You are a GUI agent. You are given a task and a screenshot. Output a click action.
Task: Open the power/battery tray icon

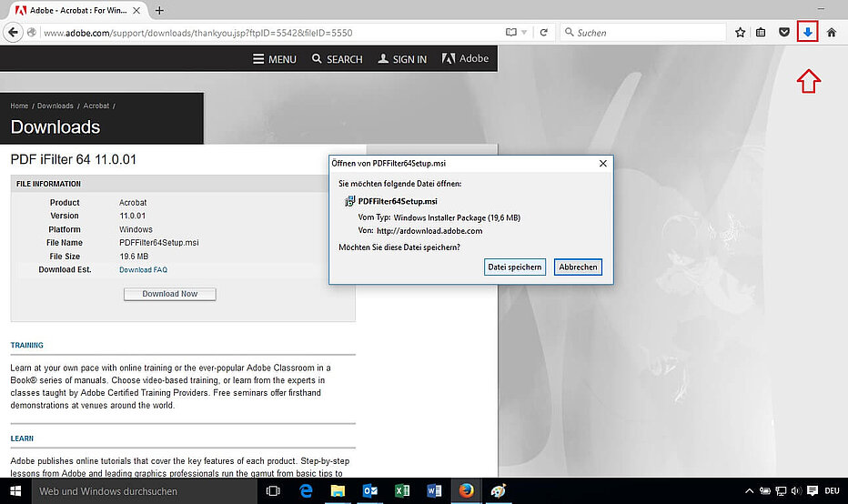coord(764,491)
